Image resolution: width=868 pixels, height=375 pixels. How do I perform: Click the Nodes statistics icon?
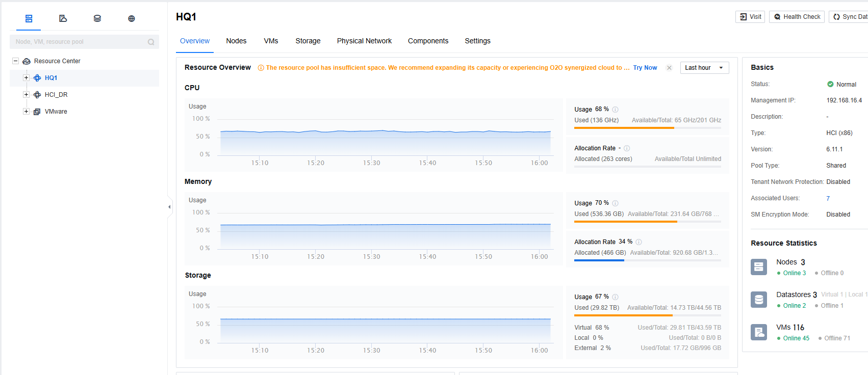click(x=759, y=267)
